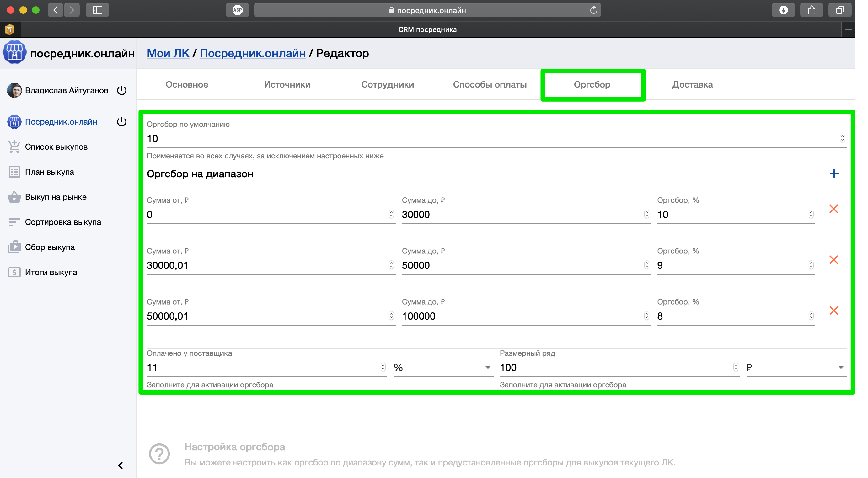Screen dimensions: 868x478
Task: Click the power icon next to Владислав Айтуганов
Action: coord(122,90)
